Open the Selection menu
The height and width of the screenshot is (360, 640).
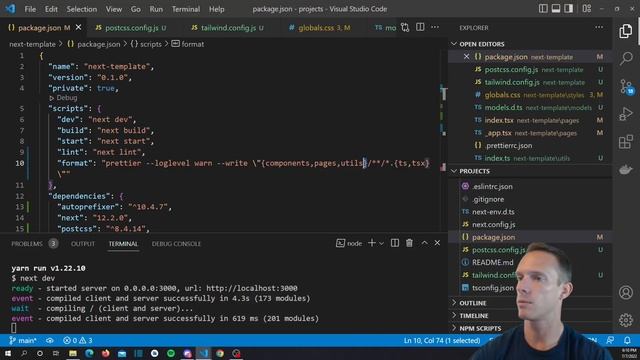coord(82,9)
